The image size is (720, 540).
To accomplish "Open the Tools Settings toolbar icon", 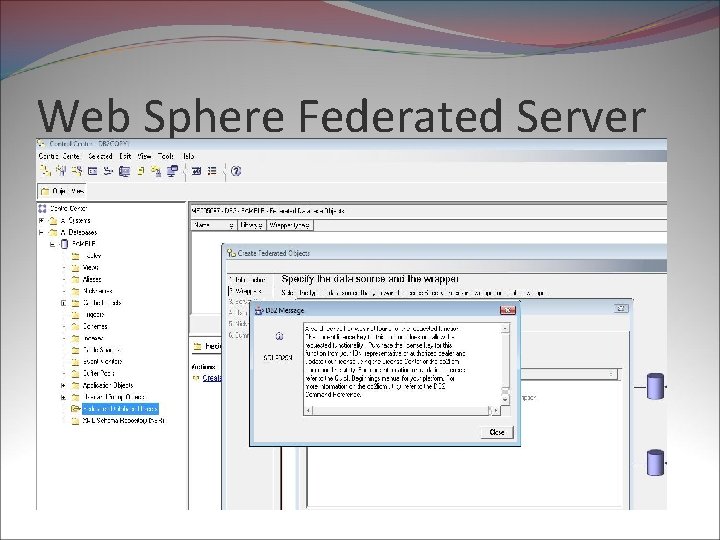I will tap(197, 171).
